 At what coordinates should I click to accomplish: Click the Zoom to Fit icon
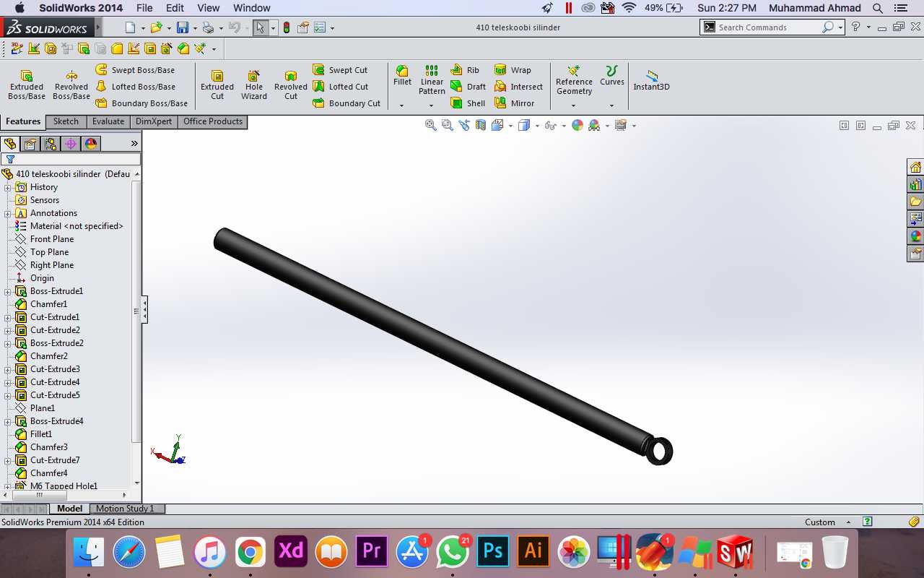click(431, 125)
